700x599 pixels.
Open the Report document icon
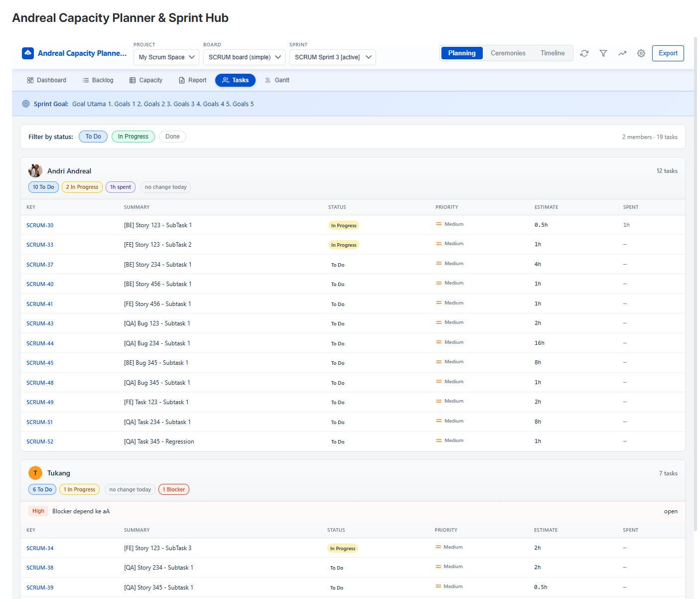click(181, 80)
